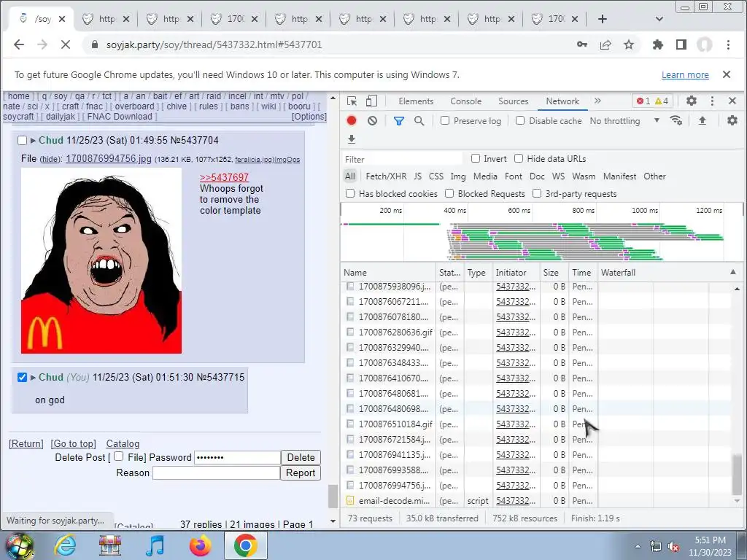
Task: Clear the network log
Action: pos(373,120)
